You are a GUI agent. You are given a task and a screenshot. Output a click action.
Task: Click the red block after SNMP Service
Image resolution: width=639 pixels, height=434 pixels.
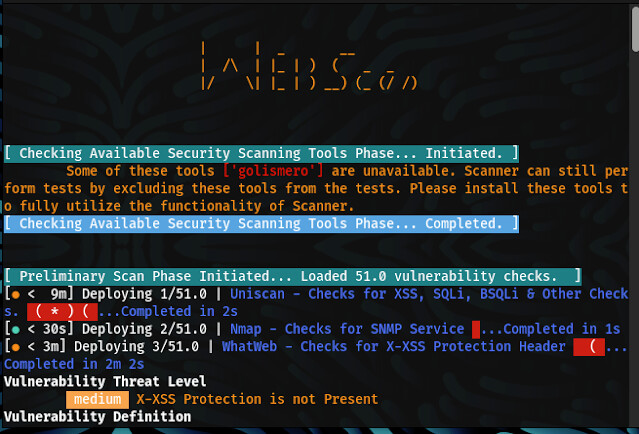(x=476, y=329)
